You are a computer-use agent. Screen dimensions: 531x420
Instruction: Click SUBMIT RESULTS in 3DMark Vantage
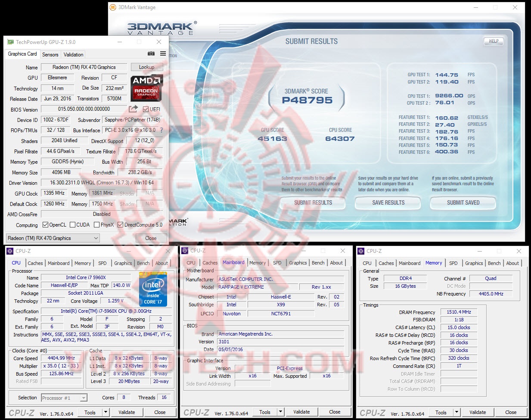312,203
